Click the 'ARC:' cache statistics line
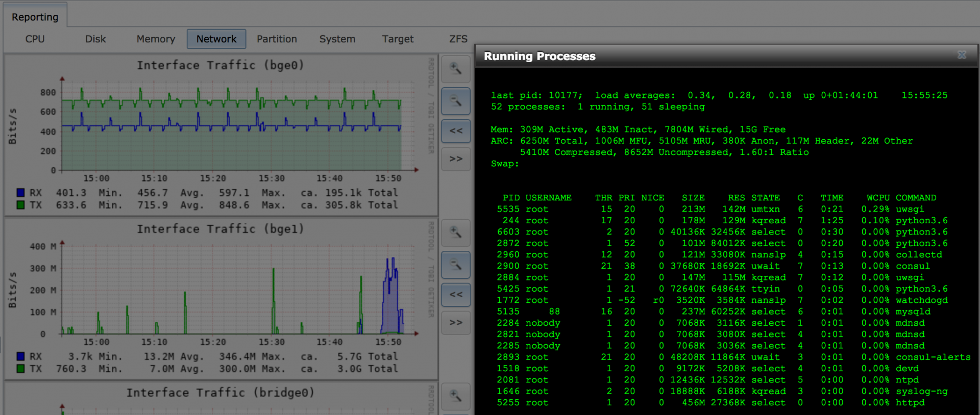This screenshot has height=415, width=980. point(702,141)
